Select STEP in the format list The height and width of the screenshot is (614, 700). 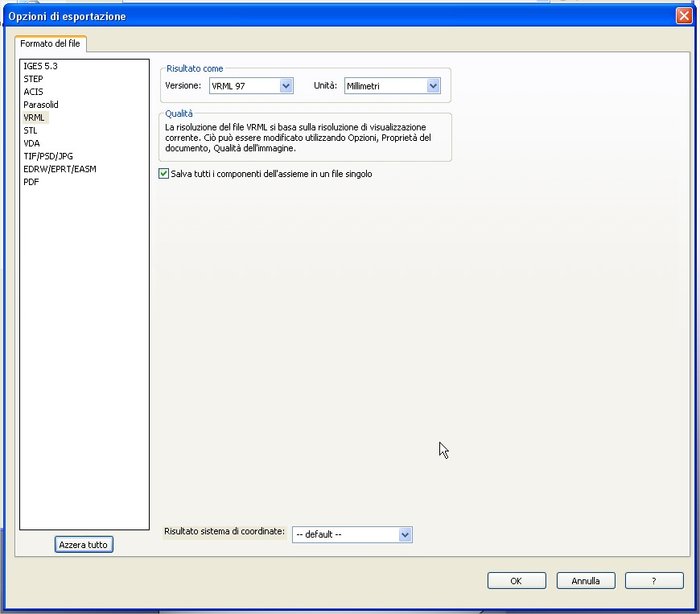[x=33, y=79]
